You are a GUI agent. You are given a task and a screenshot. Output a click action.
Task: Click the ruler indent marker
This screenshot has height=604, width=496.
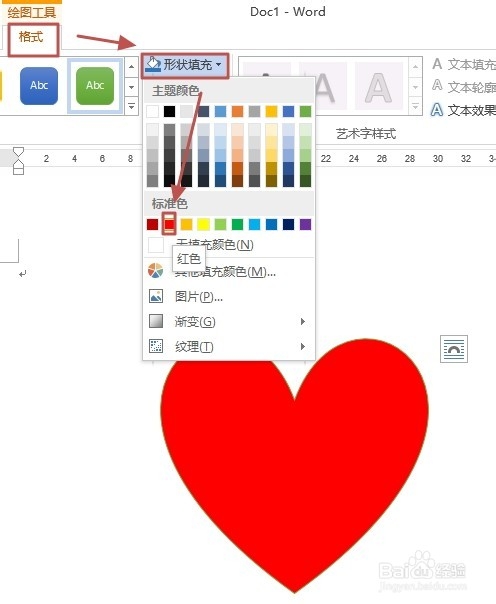[x=18, y=161]
